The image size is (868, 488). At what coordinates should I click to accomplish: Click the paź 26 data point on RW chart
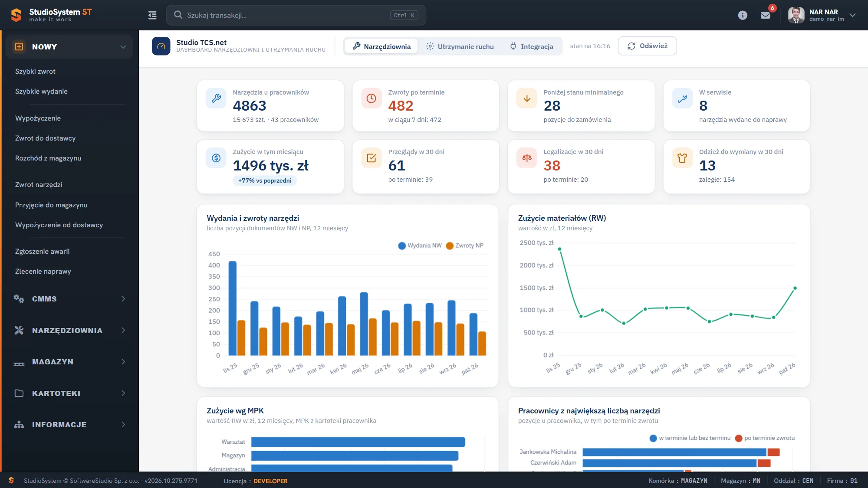point(795,288)
